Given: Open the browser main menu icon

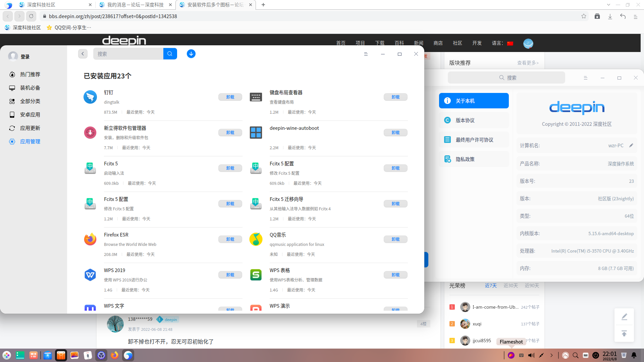Looking at the screenshot, I should click(635, 16).
